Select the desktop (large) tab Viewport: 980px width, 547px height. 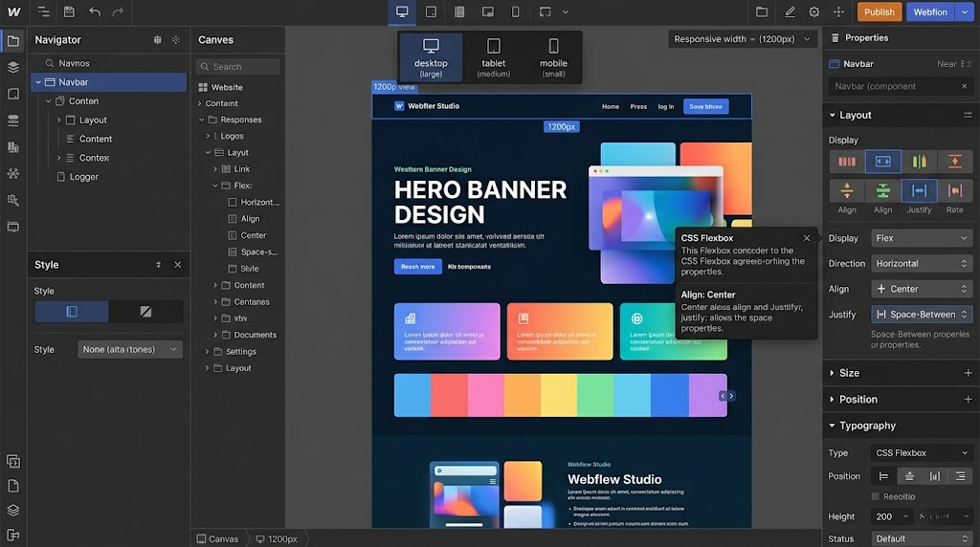coord(431,57)
